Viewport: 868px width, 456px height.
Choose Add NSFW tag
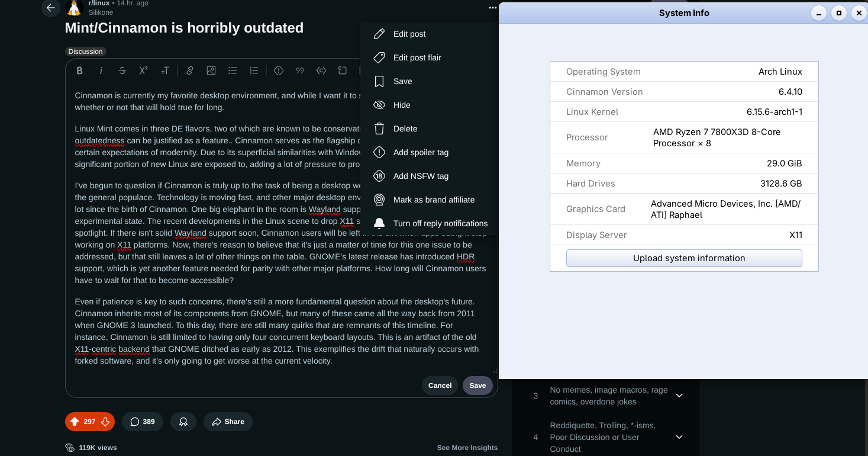[x=429, y=176]
